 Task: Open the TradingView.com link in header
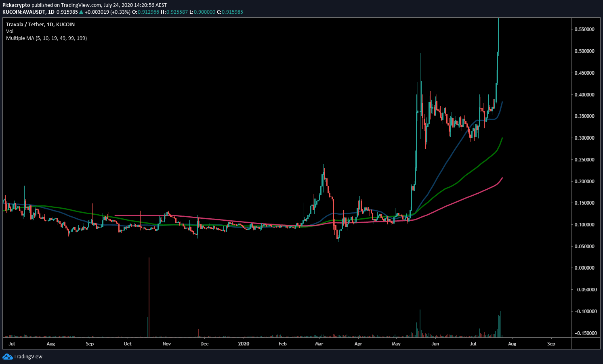point(81,5)
